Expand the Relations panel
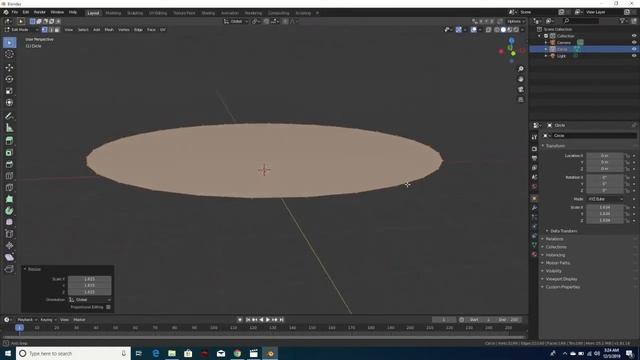Viewport: 640px width, 360px height. point(554,239)
